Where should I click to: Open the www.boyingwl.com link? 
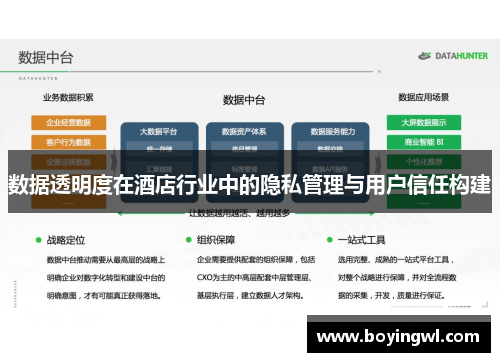398,337
